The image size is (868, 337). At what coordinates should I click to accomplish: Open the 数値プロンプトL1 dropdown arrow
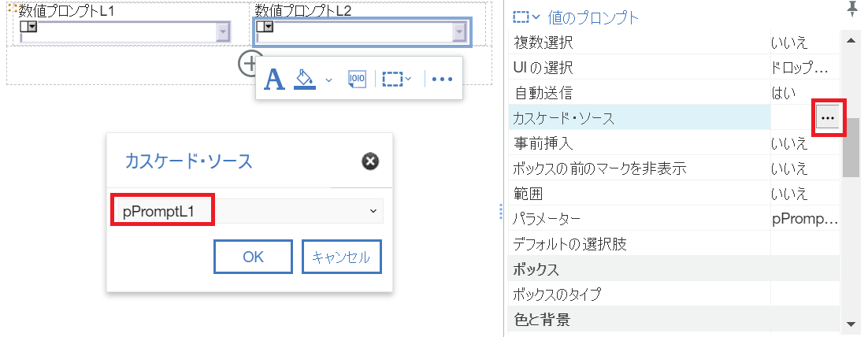(x=223, y=33)
